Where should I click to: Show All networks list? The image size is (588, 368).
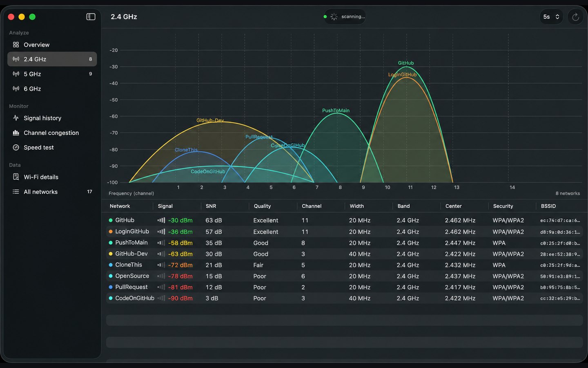tap(52, 192)
